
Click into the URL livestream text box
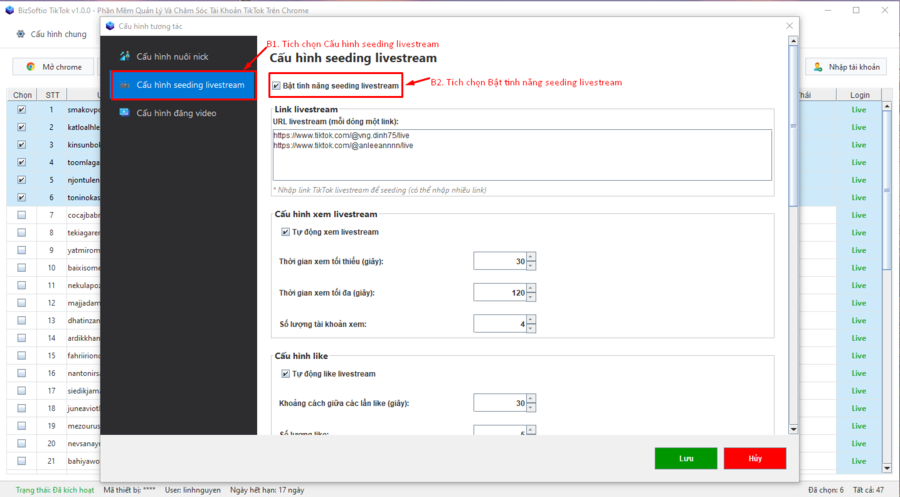(520, 153)
